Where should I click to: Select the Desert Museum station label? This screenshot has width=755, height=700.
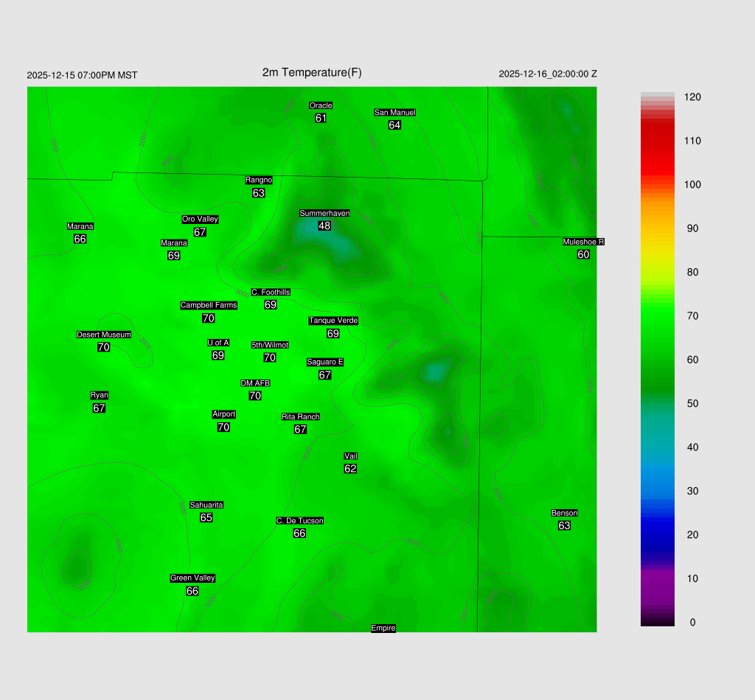pos(104,335)
